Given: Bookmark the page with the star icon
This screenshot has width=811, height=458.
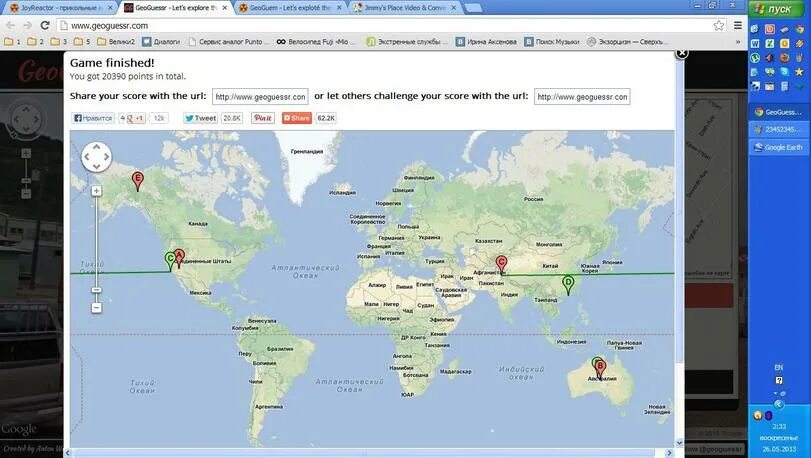Looking at the screenshot, I should tap(718, 25).
